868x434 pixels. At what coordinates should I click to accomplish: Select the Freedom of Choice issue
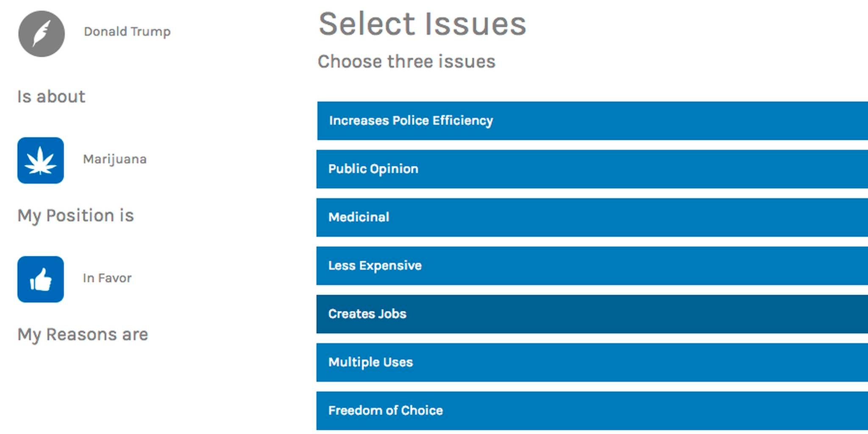[x=592, y=410]
